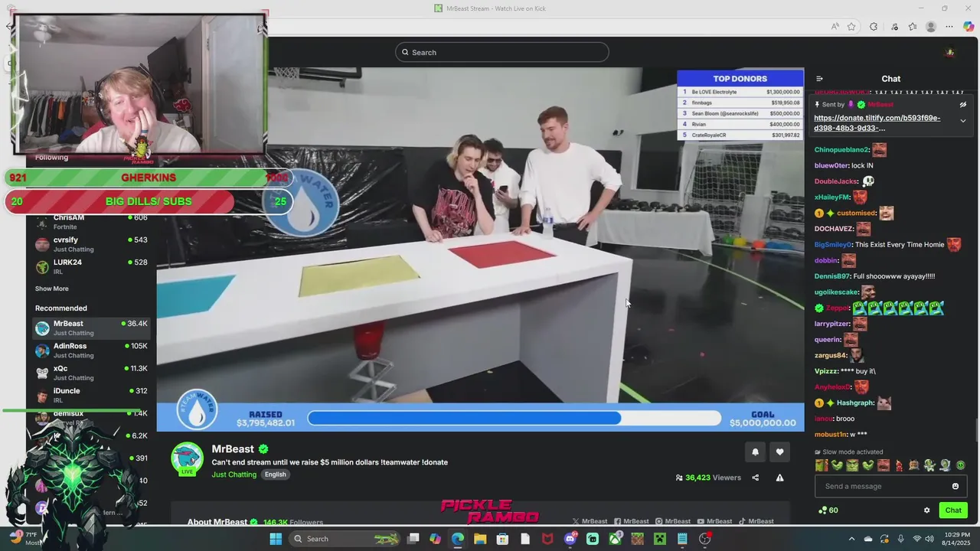Viewport: 980px width, 551px height.
Task: Follow MrBeast using the heart icon
Action: (x=779, y=452)
